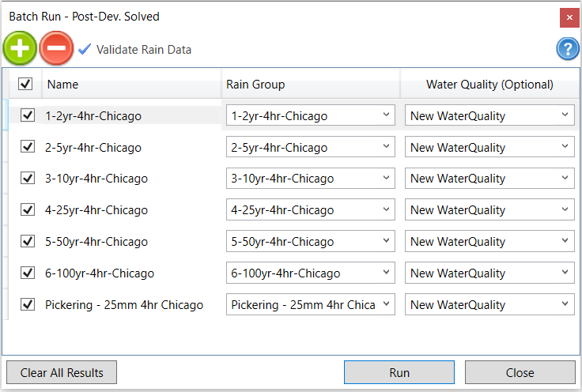Click the green add batch run icon
Image resolution: width=582 pixels, height=392 pixels.
coord(20,48)
